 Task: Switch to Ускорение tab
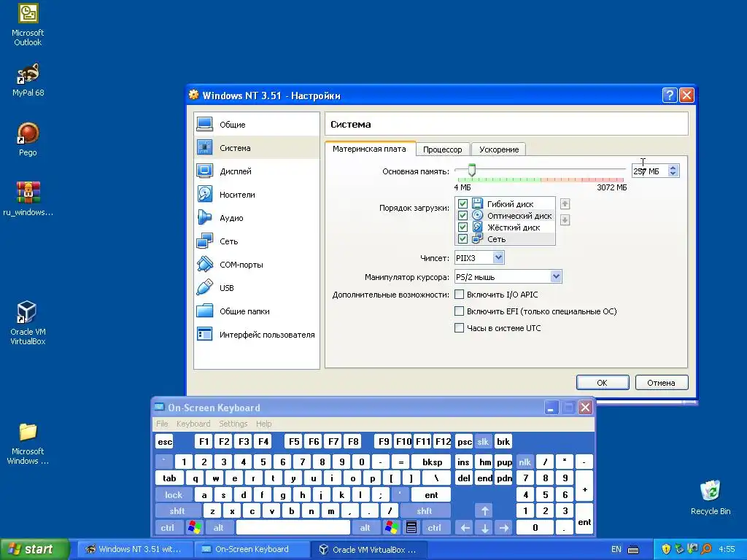tap(499, 149)
